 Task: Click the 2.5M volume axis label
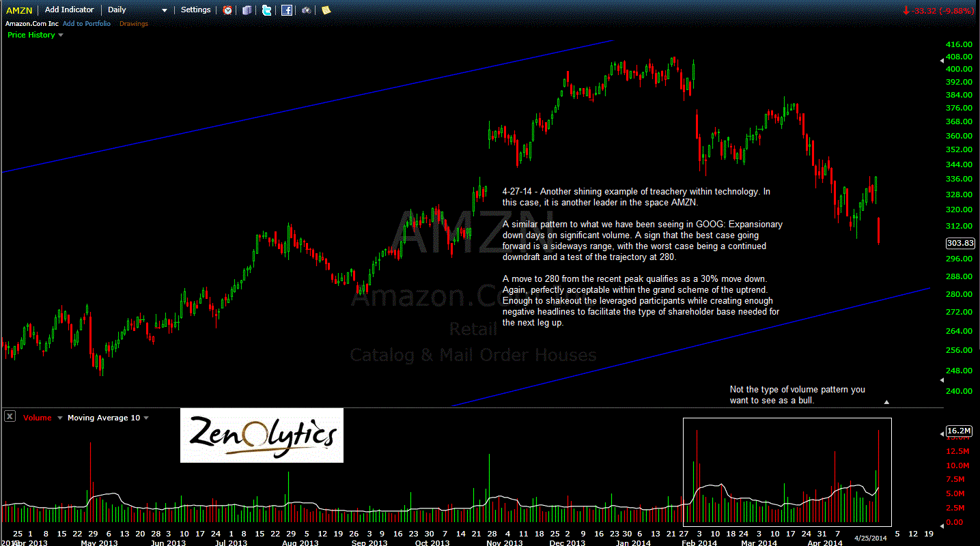tap(956, 508)
